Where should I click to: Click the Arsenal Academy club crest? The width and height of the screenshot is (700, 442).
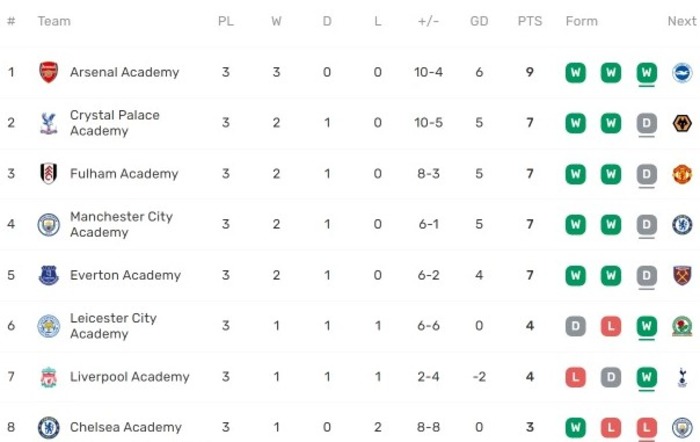[49, 72]
